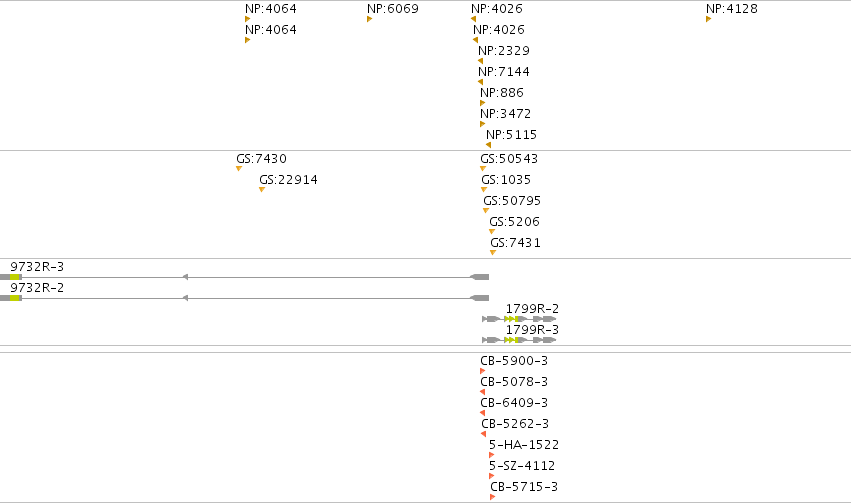Select the GS:7431 feature label

(x=515, y=243)
